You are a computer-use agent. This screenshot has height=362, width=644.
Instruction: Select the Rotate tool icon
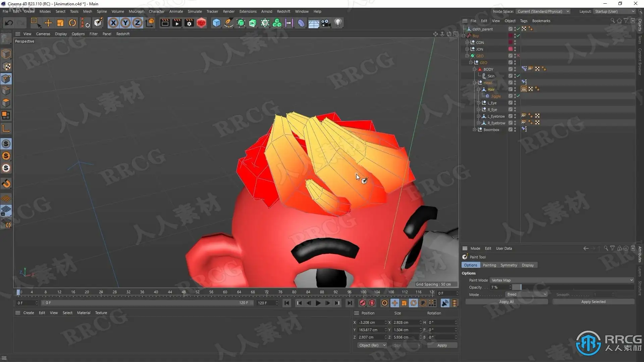(x=72, y=23)
